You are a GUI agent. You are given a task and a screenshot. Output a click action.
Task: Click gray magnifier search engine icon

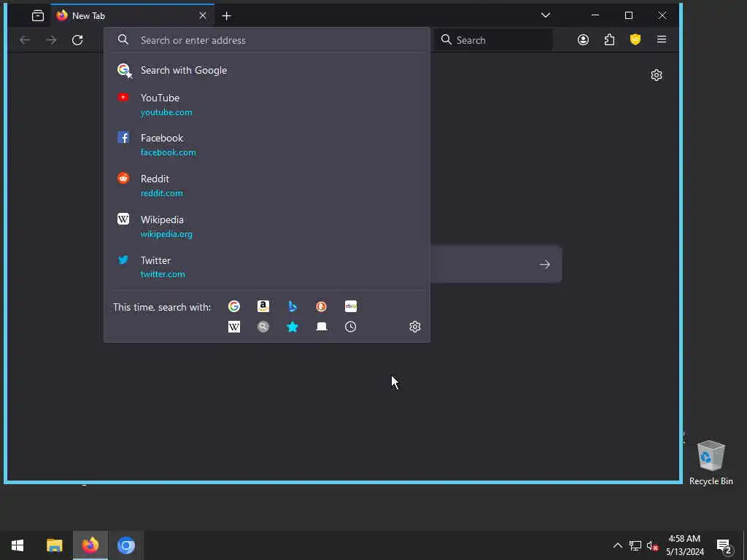coord(263,327)
